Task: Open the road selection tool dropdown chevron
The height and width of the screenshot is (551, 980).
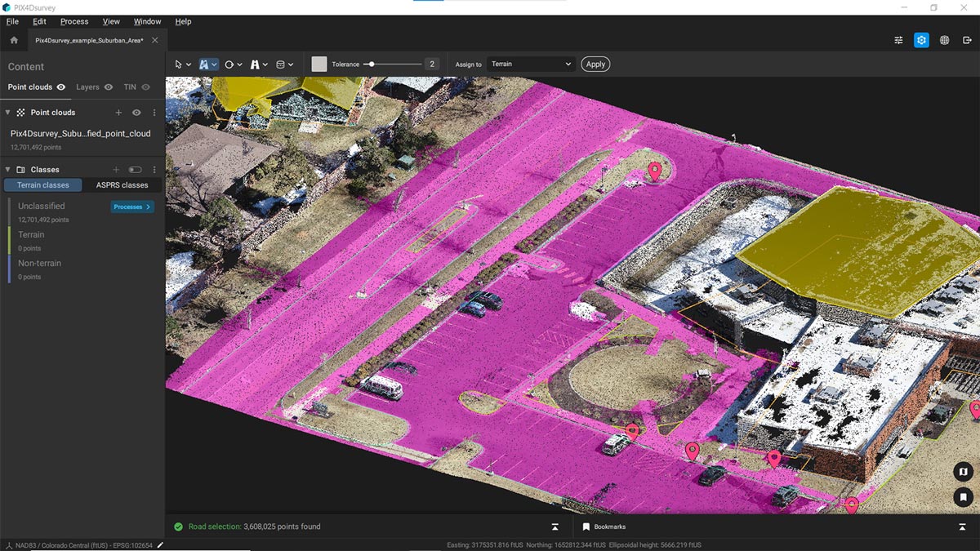Action: [x=215, y=64]
